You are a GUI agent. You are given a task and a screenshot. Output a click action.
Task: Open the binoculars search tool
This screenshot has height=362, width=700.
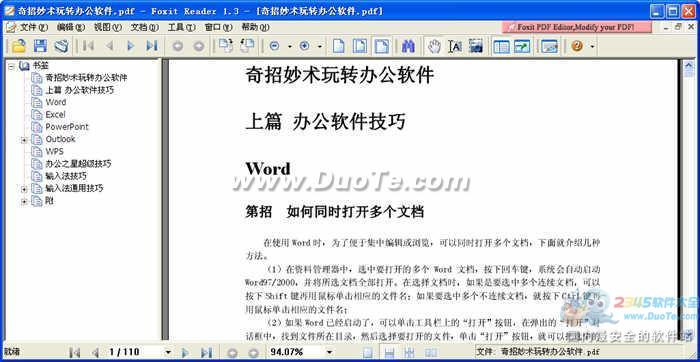[x=408, y=46]
